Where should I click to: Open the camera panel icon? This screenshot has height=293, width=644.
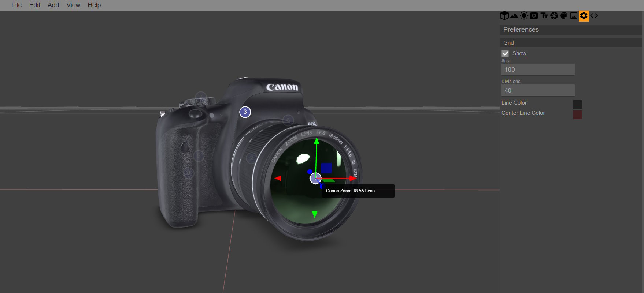[534, 15]
